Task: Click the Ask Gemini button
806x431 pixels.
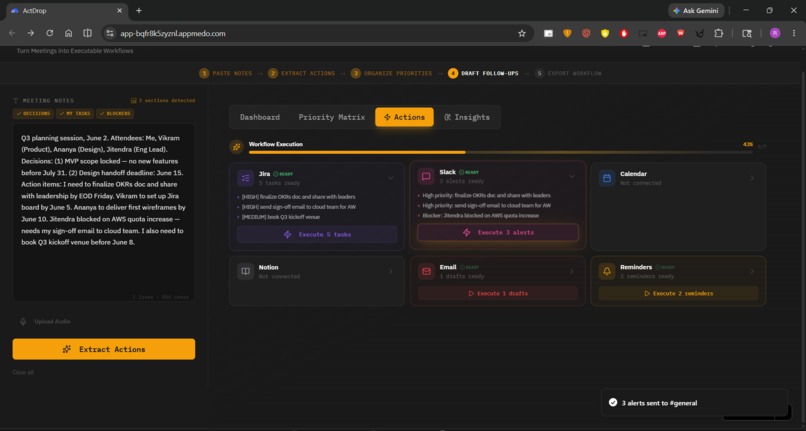Action: (696, 10)
